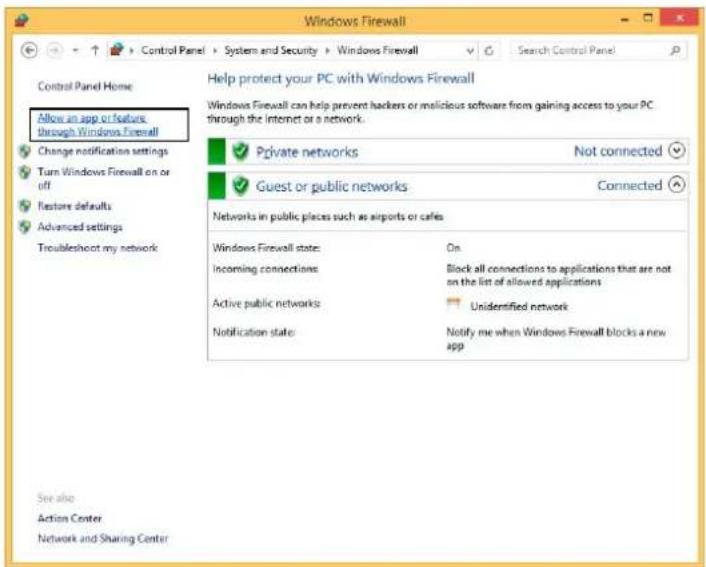Open Troubleshoot my network

98,248
